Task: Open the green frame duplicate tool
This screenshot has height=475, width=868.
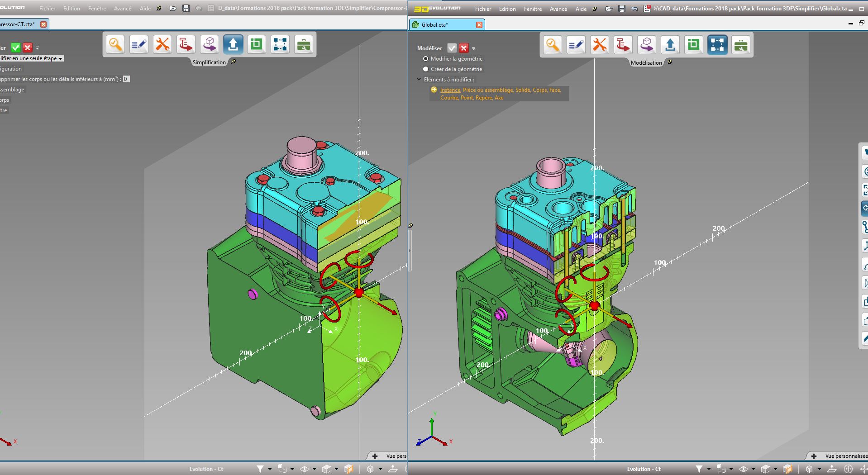Action: 694,45
